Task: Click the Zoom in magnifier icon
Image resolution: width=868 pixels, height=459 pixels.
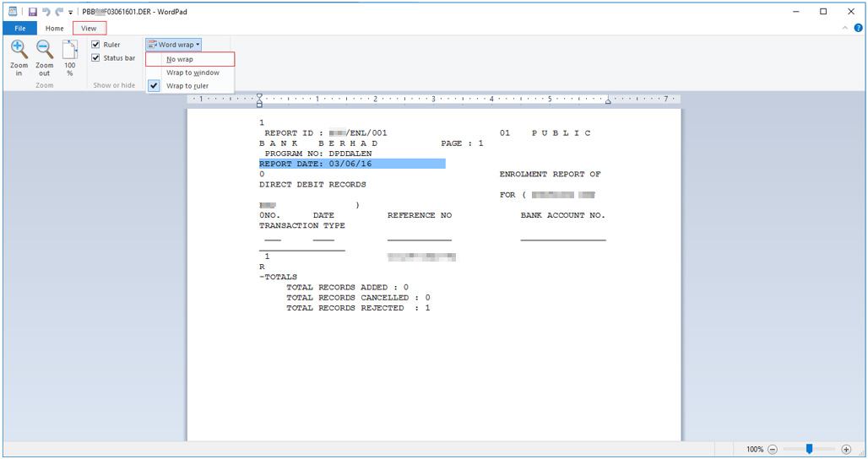Action: pyautogui.click(x=19, y=50)
